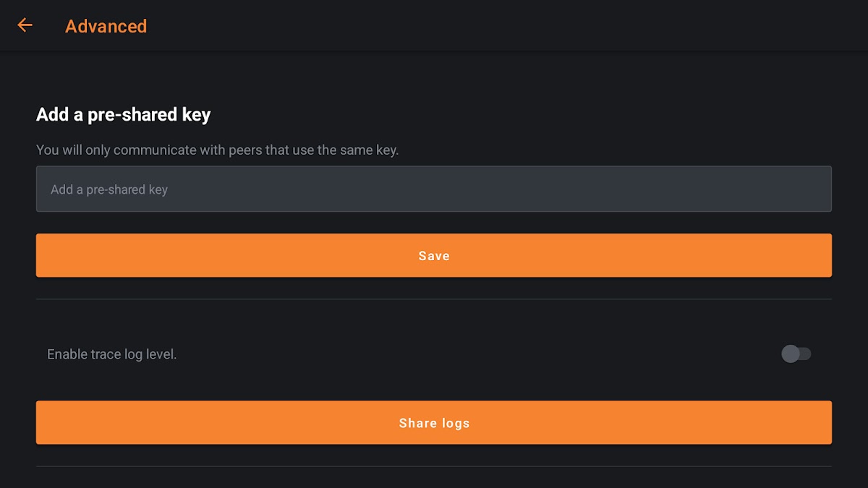The height and width of the screenshot is (488, 868).
Task: Click the "Add a pre-shared key" heading
Action: 123,114
